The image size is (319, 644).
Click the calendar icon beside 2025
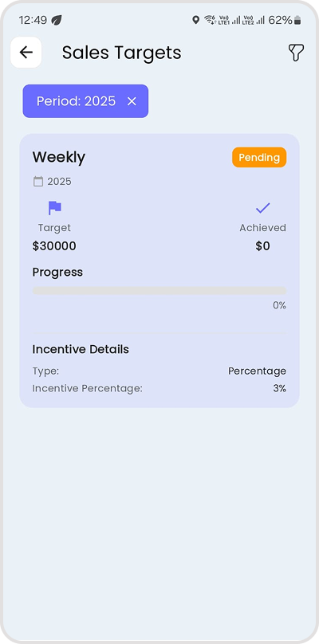tap(38, 182)
